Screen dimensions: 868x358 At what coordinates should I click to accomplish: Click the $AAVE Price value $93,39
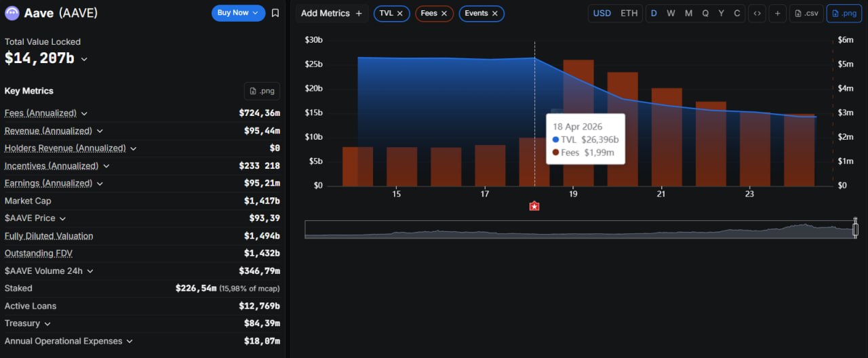point(264,218)
